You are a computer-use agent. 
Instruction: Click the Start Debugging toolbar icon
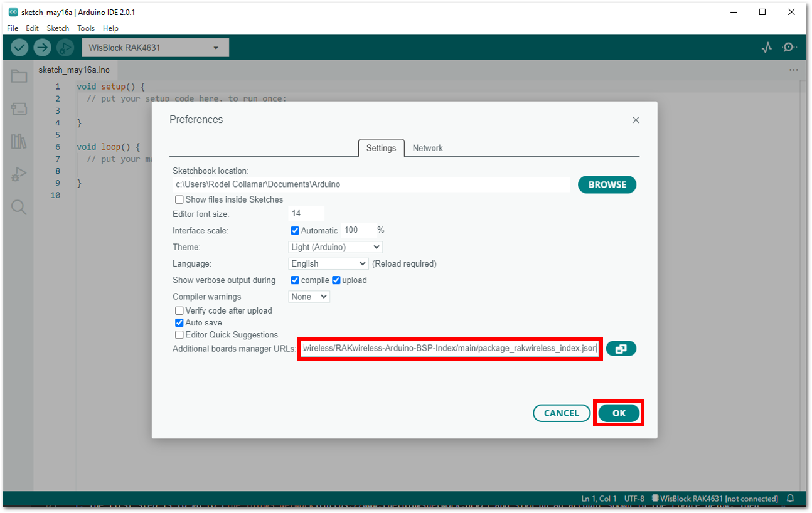tap(65, 48)
